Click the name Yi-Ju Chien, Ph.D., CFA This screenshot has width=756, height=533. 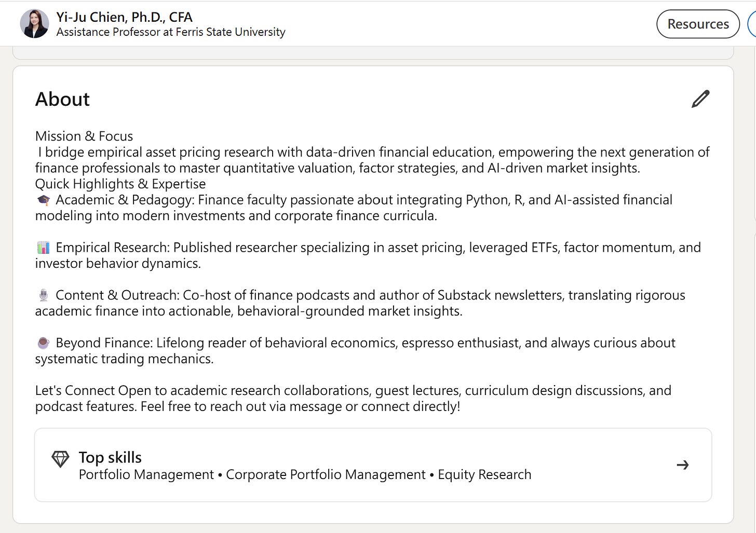click(125, 17)
